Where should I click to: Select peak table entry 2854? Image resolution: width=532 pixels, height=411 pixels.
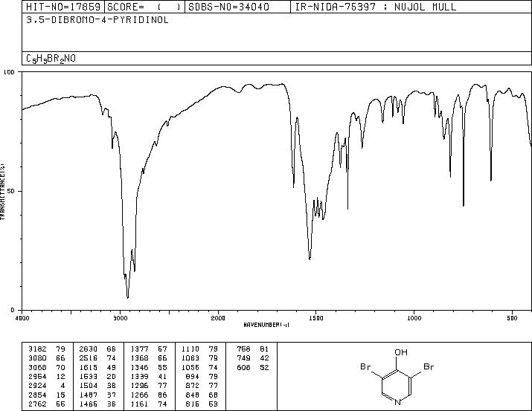47,395
